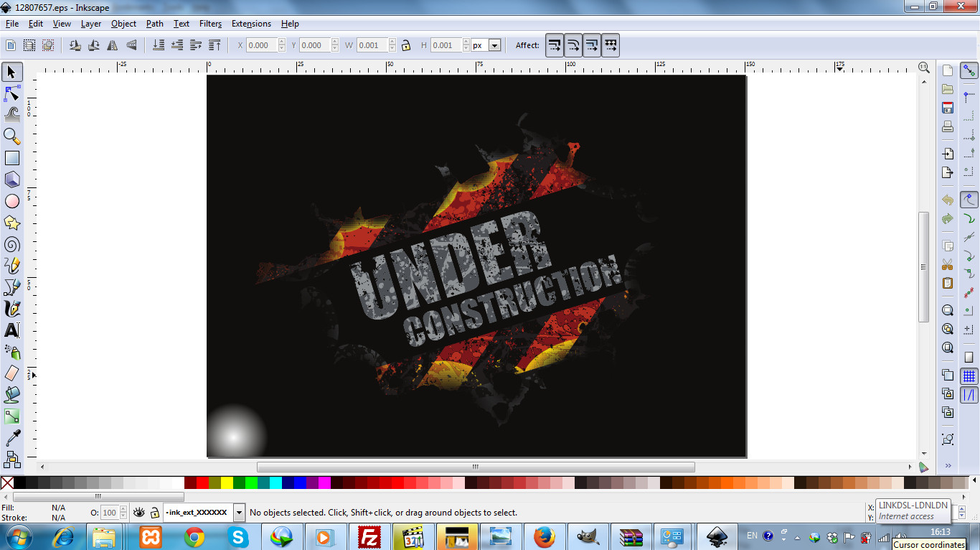Select the Eraser tool
Screen dimensions: 980x550
pos(12,373)
